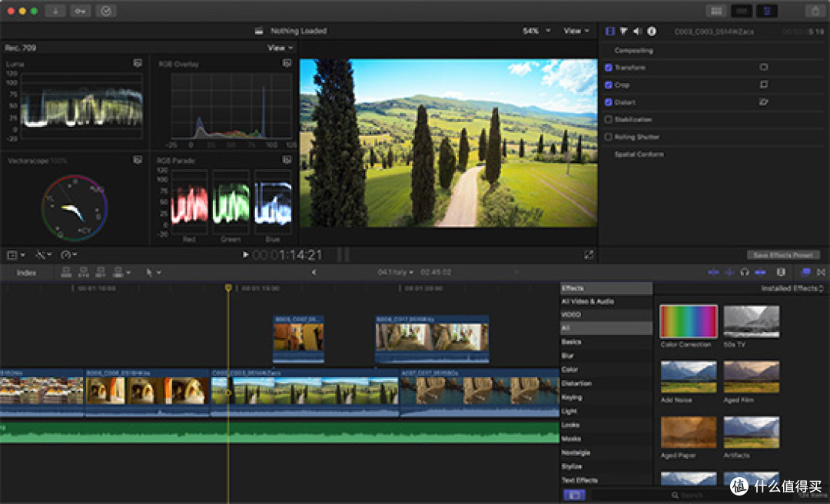This screenshot has width=830, height=504.
Task: Open the retime speed dropdown
Action: tap(69, 255)
